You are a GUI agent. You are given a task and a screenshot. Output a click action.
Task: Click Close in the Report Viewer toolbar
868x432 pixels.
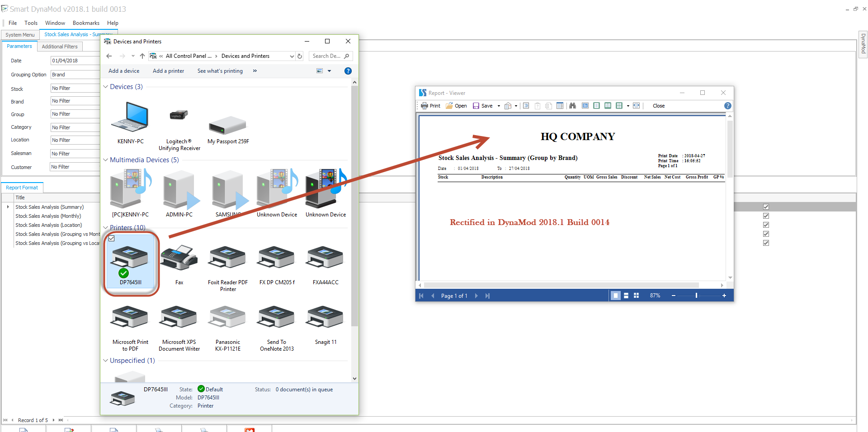[659, 106]
